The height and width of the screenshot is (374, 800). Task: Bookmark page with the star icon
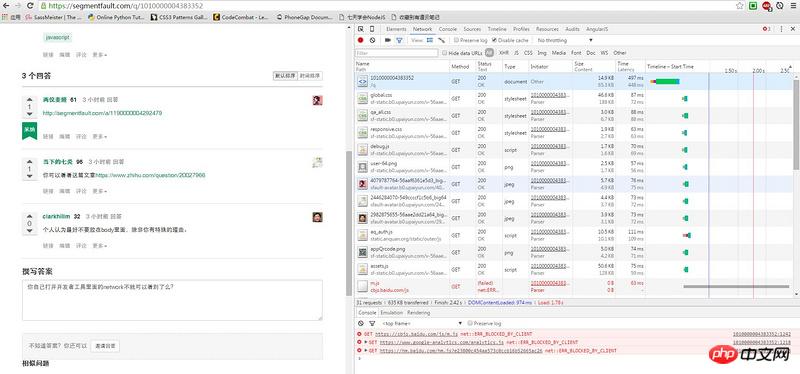tap(740, 6)
